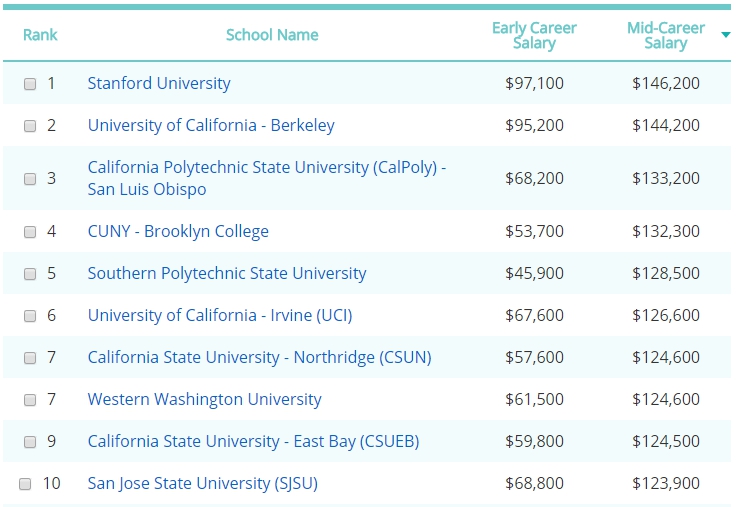Viewport: 738px width, 507px height.
Task: Click the San Jose State University link
Action: tap(203, 483)
